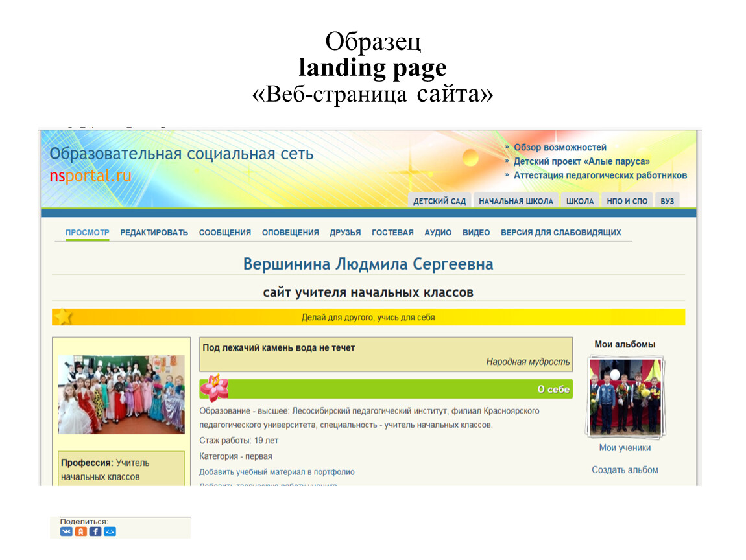Open the ДЕТСКИЙ САД section tab
746x560 pixels.
click(x=440, y=201)
